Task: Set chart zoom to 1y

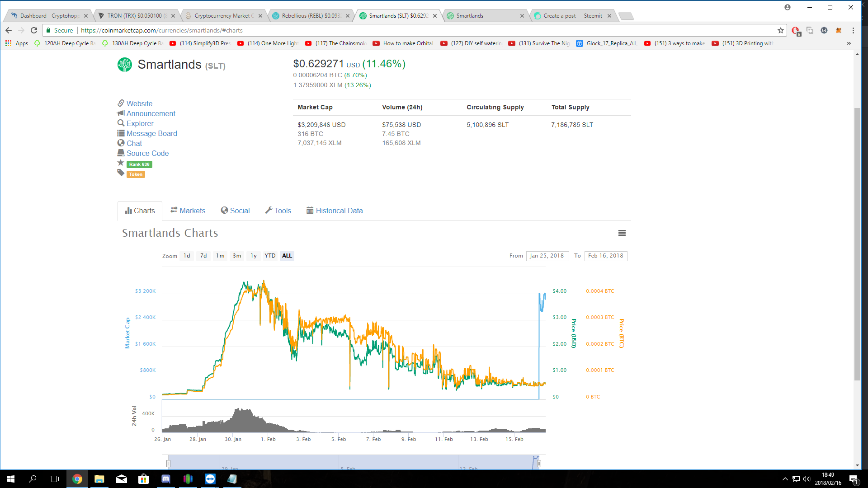Action: tap(254, 256)
